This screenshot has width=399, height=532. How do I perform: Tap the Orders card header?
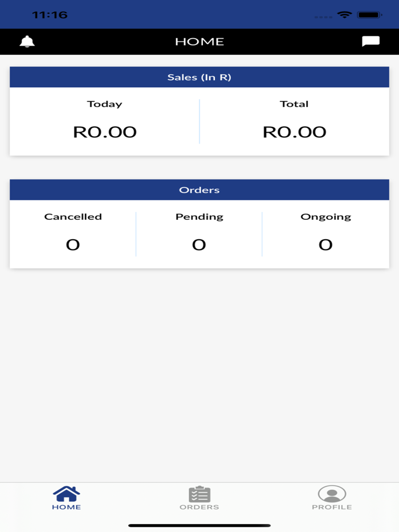coord(199,190)
